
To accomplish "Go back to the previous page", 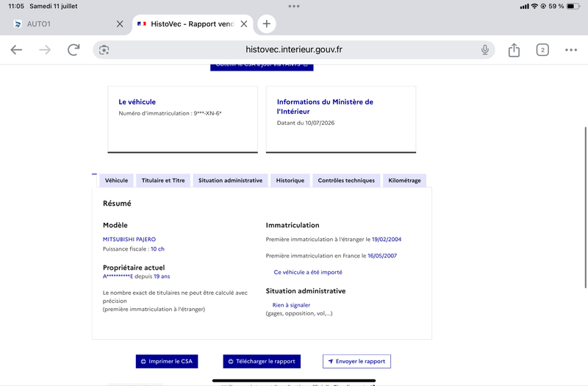I will 16,50.
